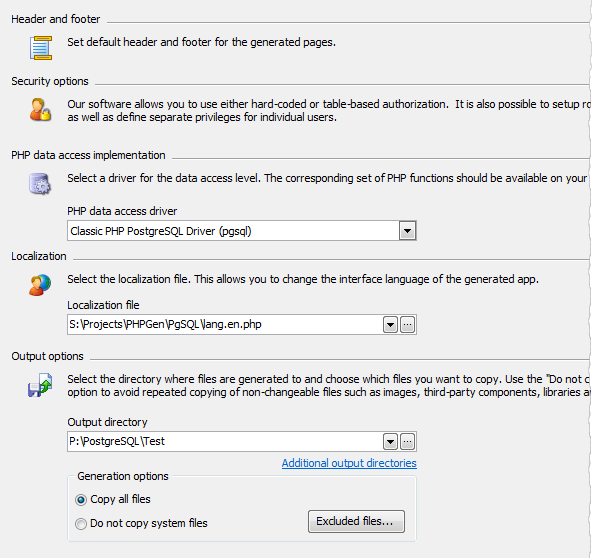The height and width of the screenshot is (558, 594).
Task: Browse for output directory with ellipsis button
Action: (407, 442)
